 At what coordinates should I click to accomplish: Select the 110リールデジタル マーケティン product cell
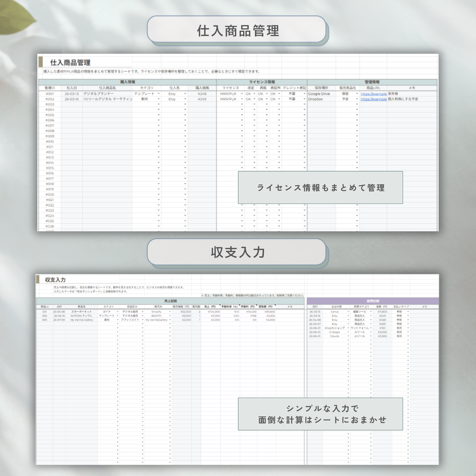pyautogui.click(x=108, y=99)
